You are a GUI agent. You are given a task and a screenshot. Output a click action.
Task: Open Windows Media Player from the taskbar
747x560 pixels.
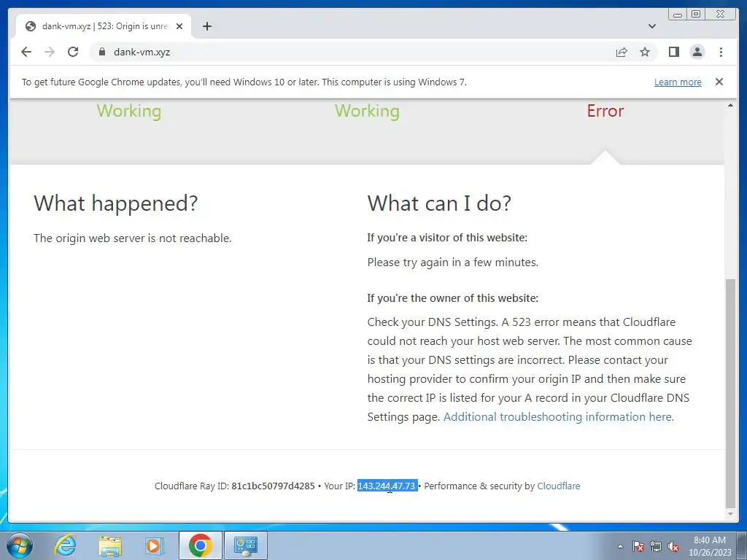click(x=155, y=545)
